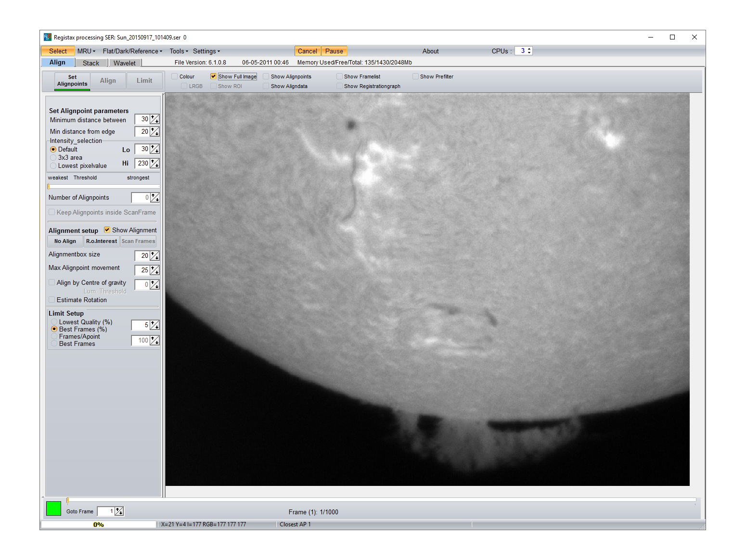
Task: Switch to the Stack tab
Action: pos(91,63)
